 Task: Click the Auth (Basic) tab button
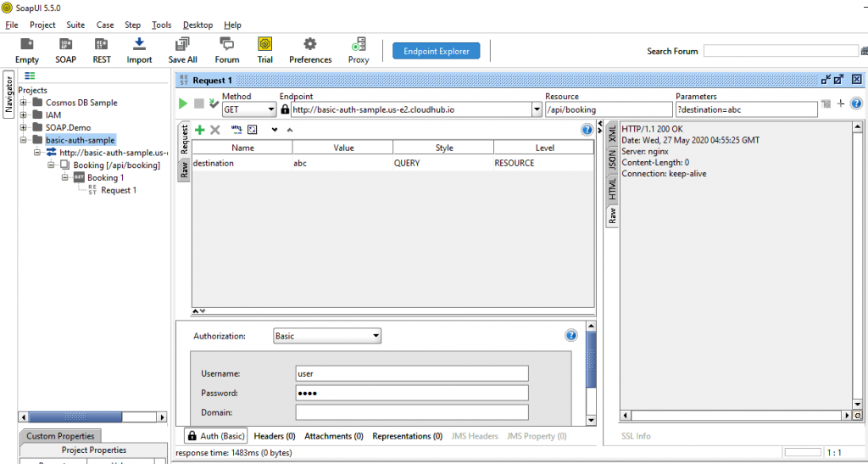216,436
